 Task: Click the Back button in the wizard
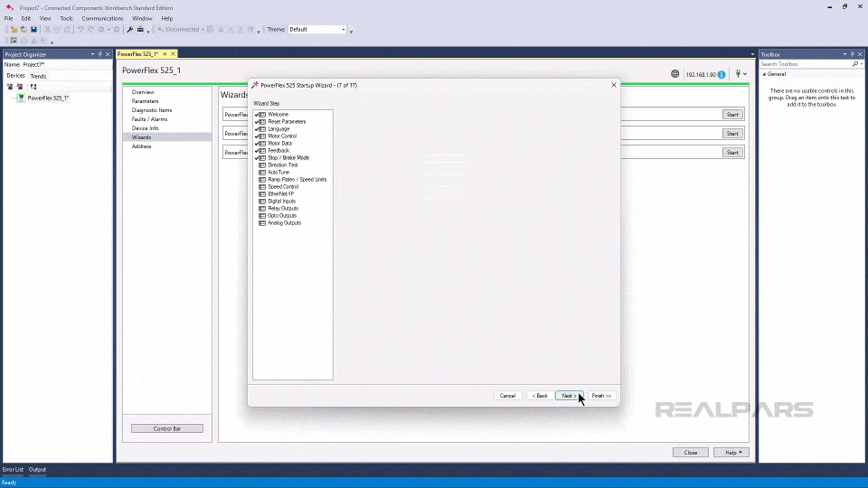(540, 396)
